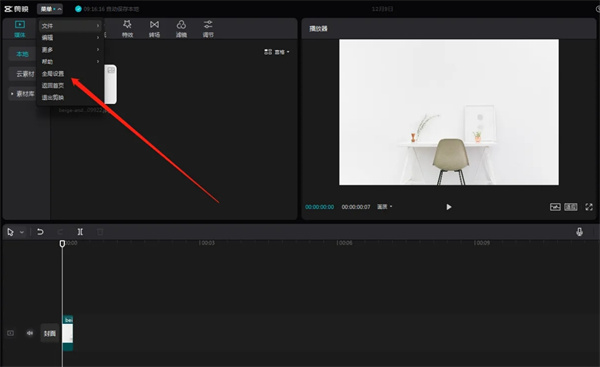The width and height of the screenshot is (600, 367).
Task: Expand the 素材库 material library section
Action: click(23, 94)
